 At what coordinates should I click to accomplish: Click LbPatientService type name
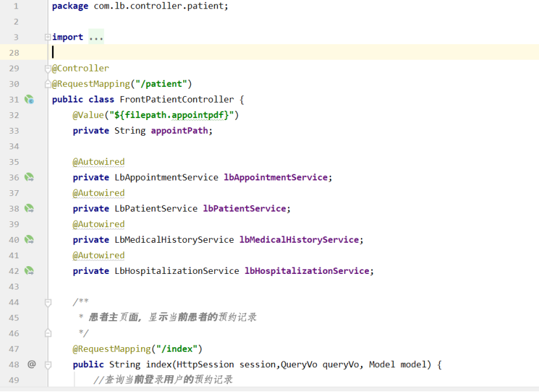pyautogui.click(x=156, y=208)
